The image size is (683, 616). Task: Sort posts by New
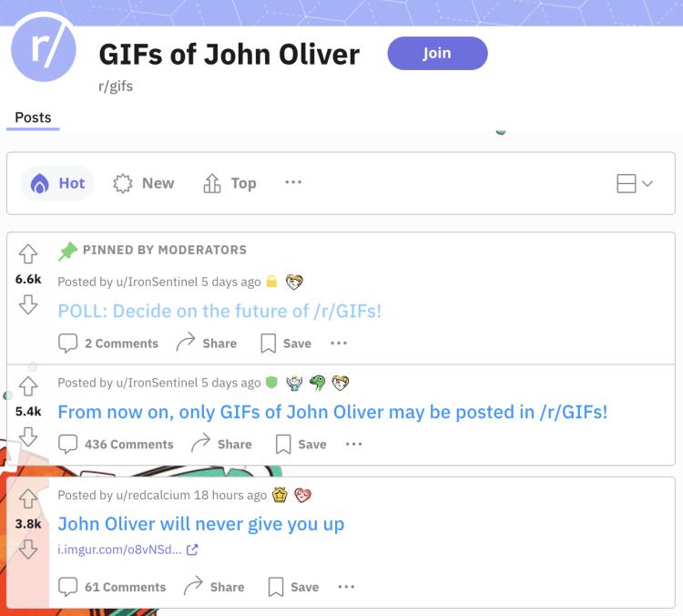[144, 183]
